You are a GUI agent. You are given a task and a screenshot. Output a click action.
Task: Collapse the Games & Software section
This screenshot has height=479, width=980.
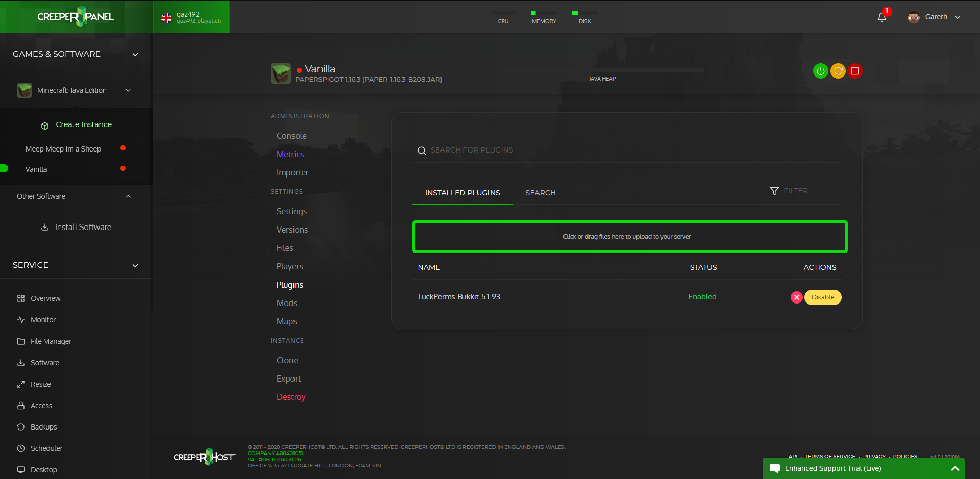(135, 54)
